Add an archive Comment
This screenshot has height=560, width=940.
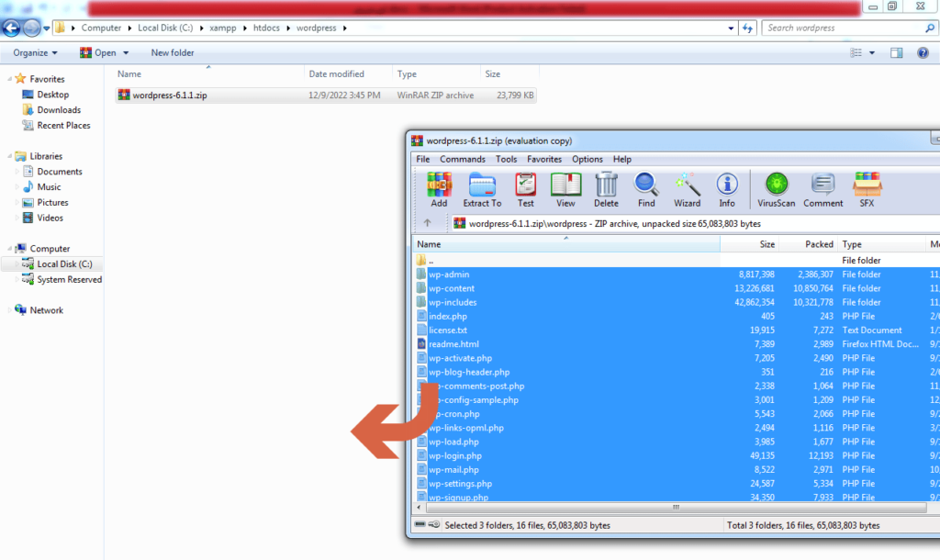(823, 189)
